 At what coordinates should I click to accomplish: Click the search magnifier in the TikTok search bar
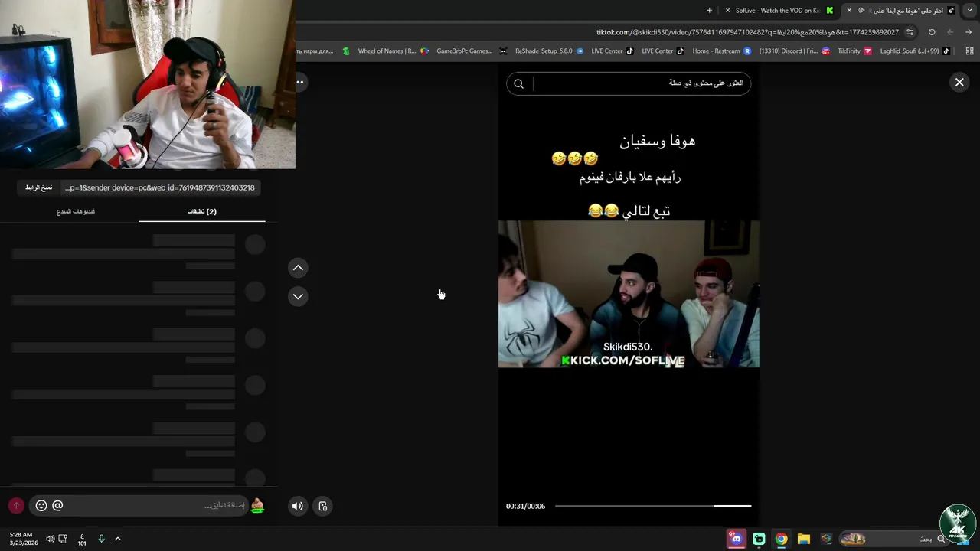(518, 83)
